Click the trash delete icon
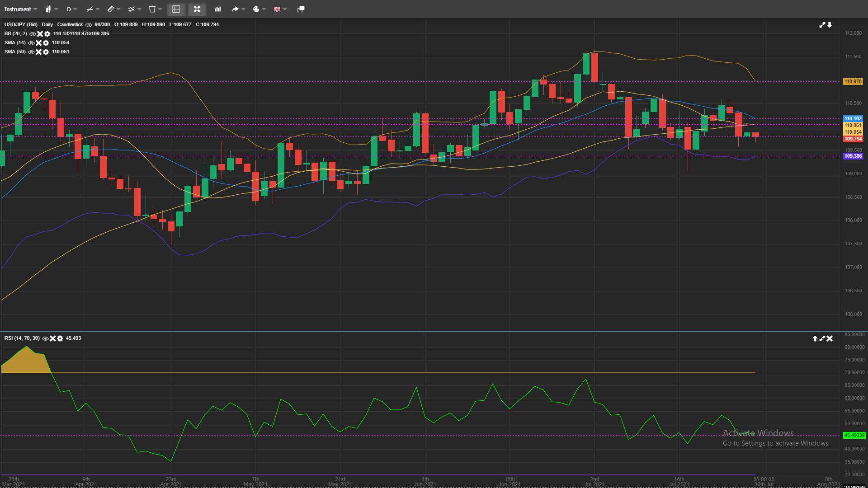Screen dimensions: 868x488 [152, 9]
